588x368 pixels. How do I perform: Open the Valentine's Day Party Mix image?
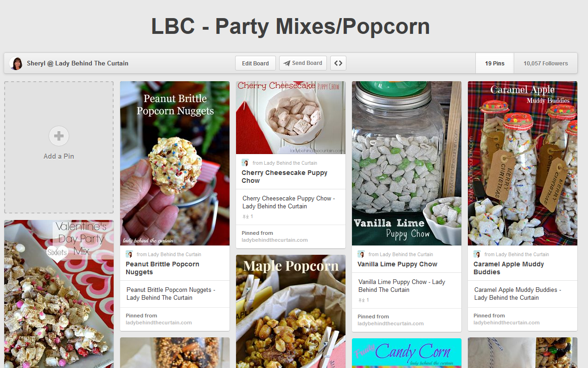tap(59, 294)
